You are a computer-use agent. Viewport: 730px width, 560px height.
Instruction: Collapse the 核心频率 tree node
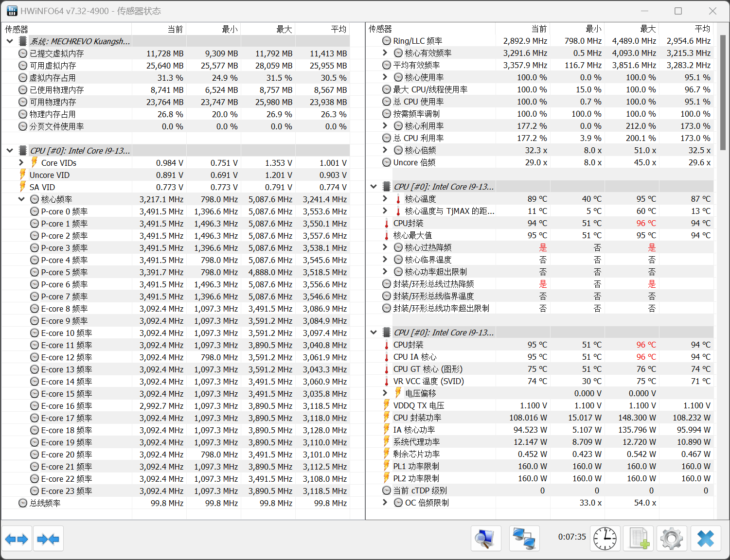tap(21, 199)
